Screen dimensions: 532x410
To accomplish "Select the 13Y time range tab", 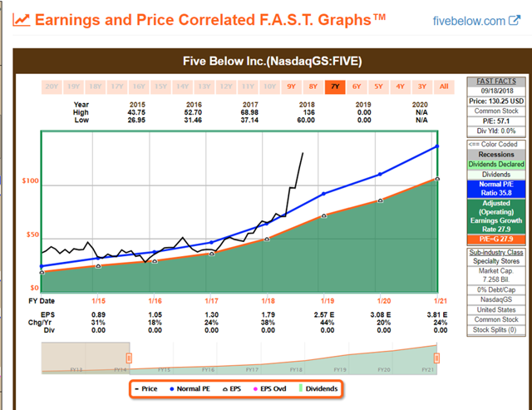I will (204, 86).
